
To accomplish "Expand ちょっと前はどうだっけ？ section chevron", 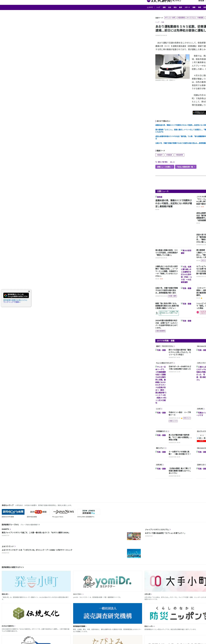I will point(174,363).
